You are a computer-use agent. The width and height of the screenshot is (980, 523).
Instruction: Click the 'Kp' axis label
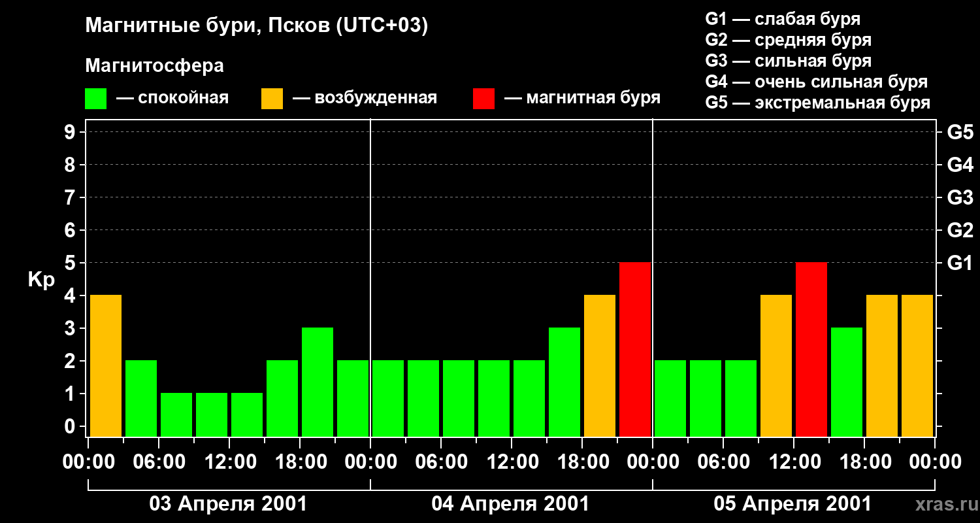(41, 280)
